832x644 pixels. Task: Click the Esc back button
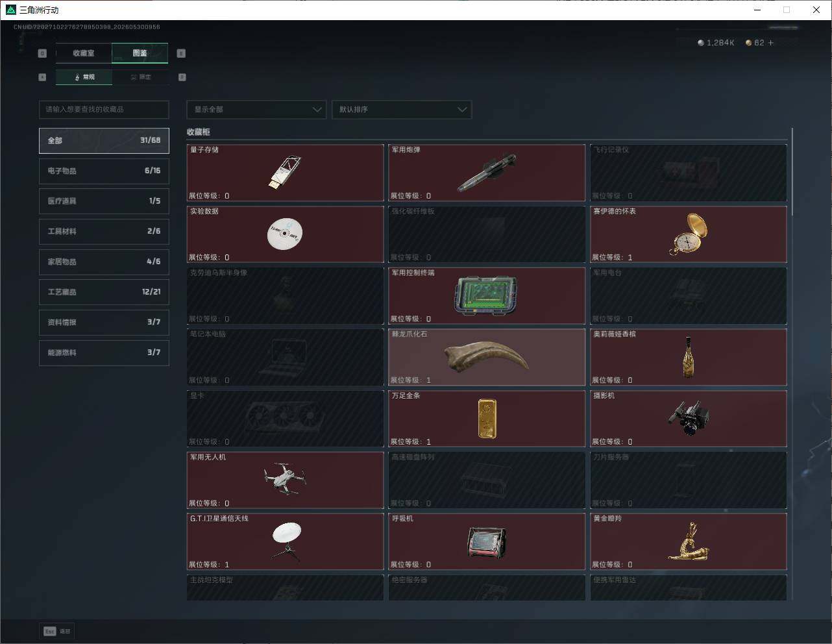[58, 631]
